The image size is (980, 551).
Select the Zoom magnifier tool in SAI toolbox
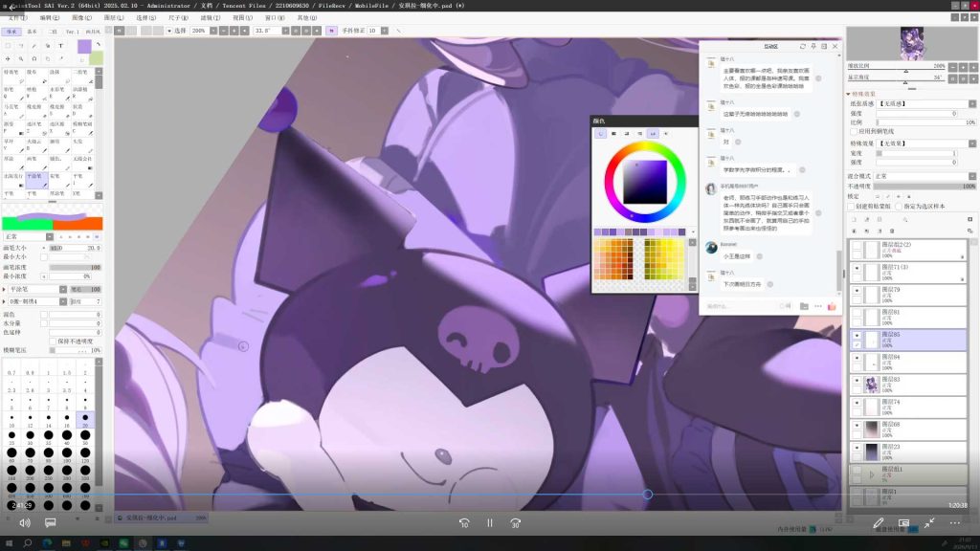pyautogui.click(x=21, y=58)
